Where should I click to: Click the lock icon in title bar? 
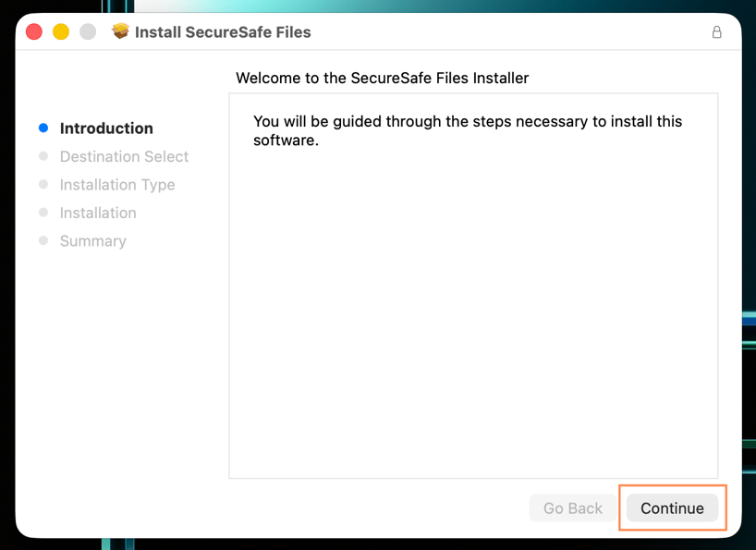pyautogui.click(x=717, y=31)
